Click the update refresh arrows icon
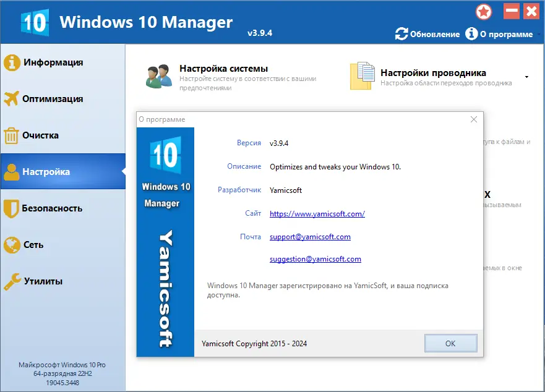This screenshot has width=545, height=392. (x=401, y=34)
